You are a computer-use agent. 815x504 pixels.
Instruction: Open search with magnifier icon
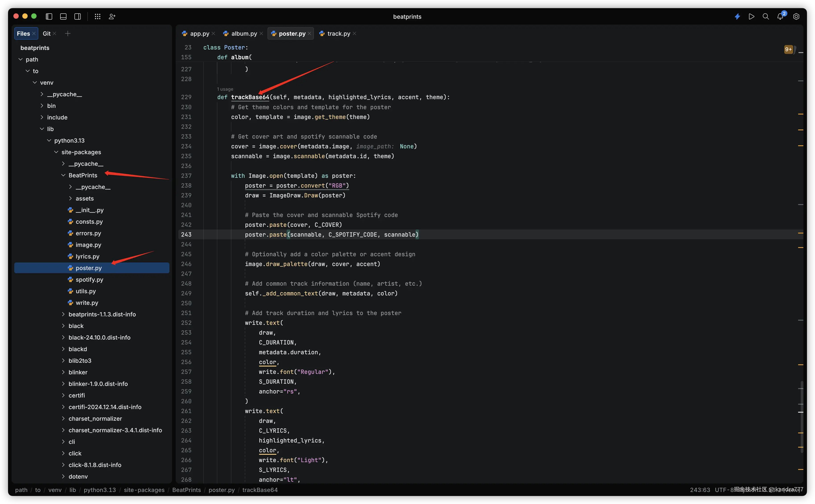tap(766, 16)
